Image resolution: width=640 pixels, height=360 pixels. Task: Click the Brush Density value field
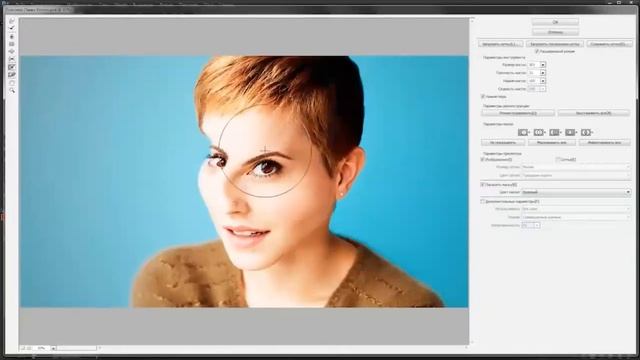coord(534,73)
